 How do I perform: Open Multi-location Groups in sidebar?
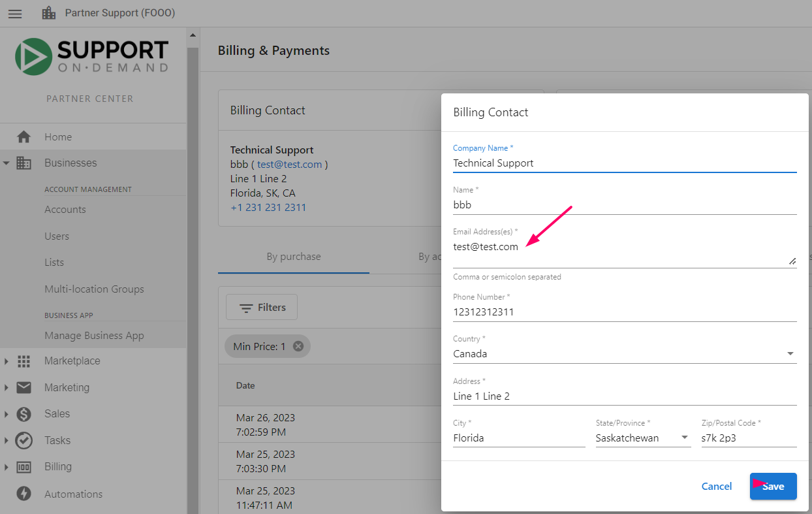[94, 289]
